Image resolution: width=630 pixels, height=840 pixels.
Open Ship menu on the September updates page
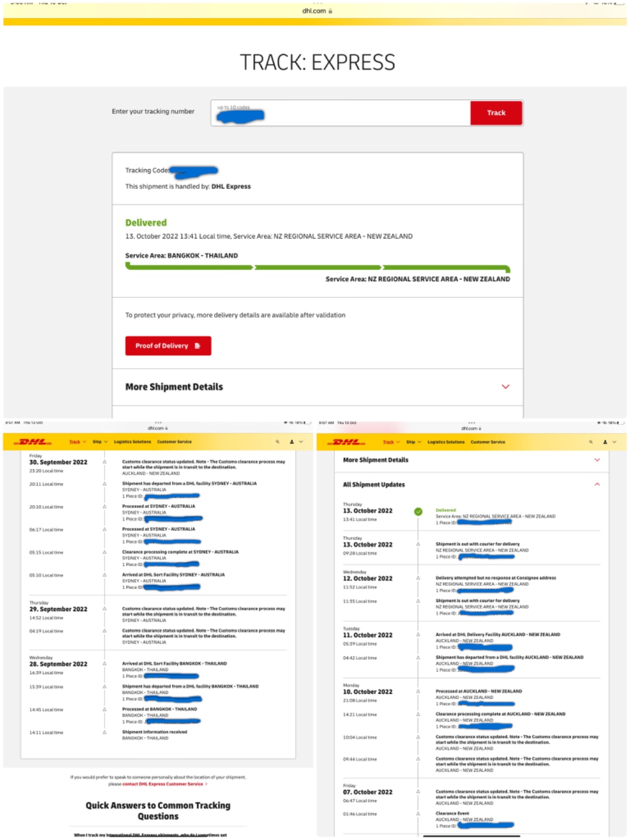(x=100, y=442)
